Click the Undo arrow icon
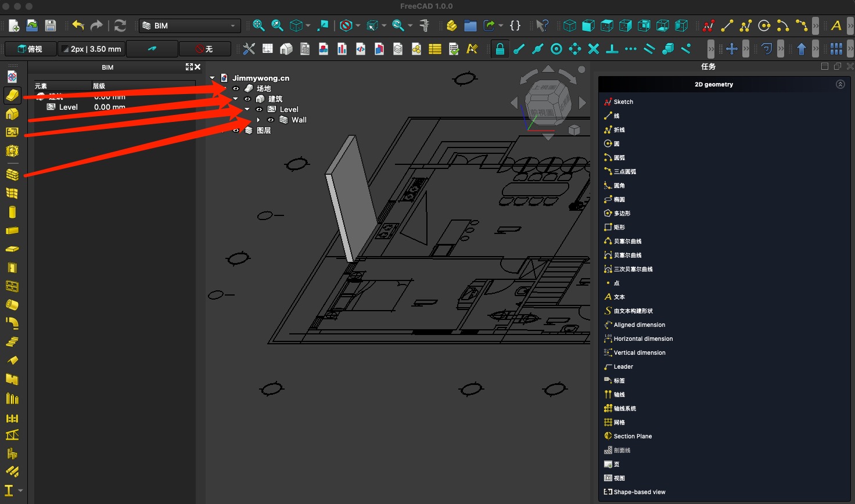This screenshot has height=504, width=855. (x=78, y=26)
